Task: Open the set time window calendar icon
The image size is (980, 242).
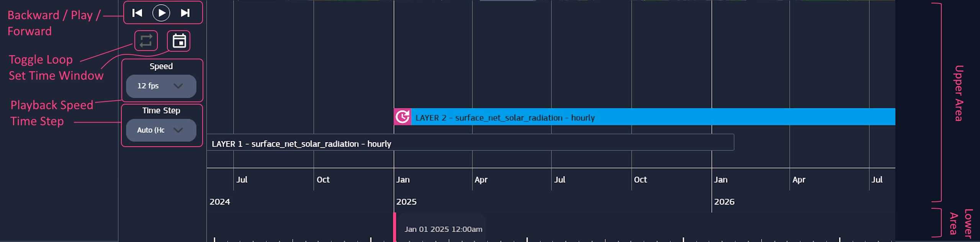Action: (179, 41)
